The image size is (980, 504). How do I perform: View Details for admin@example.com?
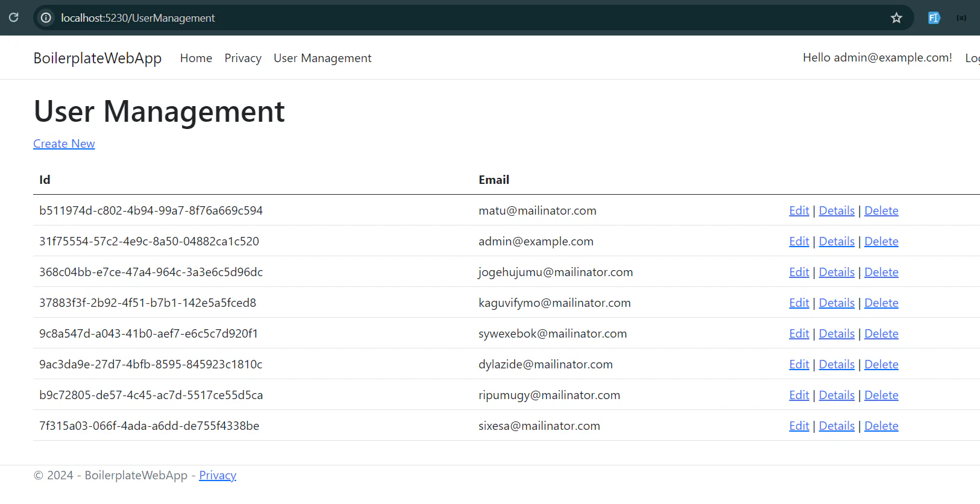click(837, 241)
